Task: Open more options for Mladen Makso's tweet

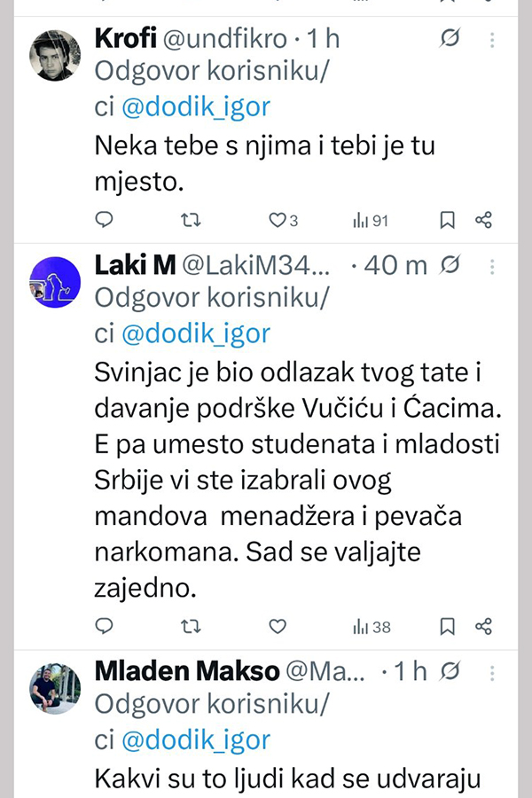Action: 493,671
